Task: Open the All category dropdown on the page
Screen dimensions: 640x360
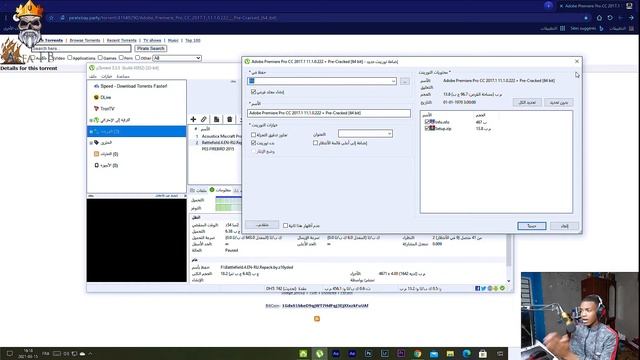Action: pos(177,58)
